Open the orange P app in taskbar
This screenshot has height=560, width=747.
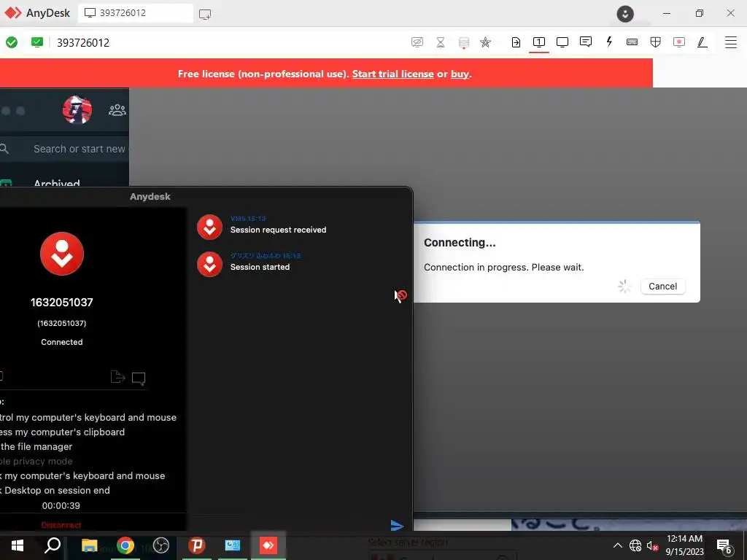[197, 545]
